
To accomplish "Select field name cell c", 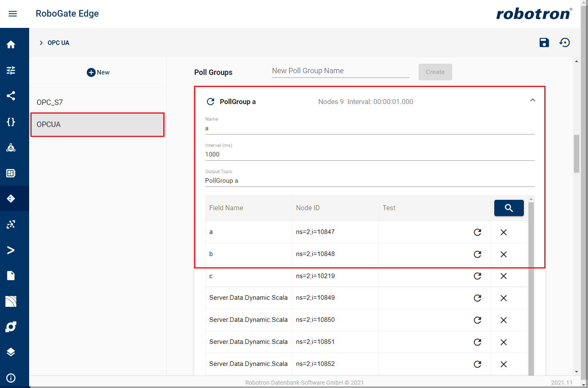I will (x=249, y=276).
